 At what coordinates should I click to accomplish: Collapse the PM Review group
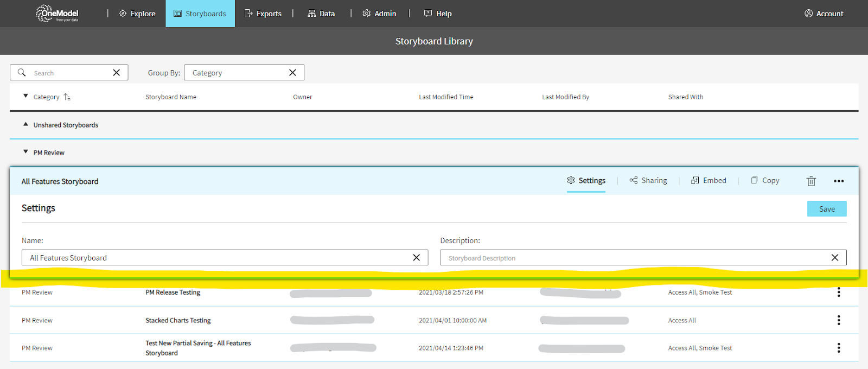(25, 152)
